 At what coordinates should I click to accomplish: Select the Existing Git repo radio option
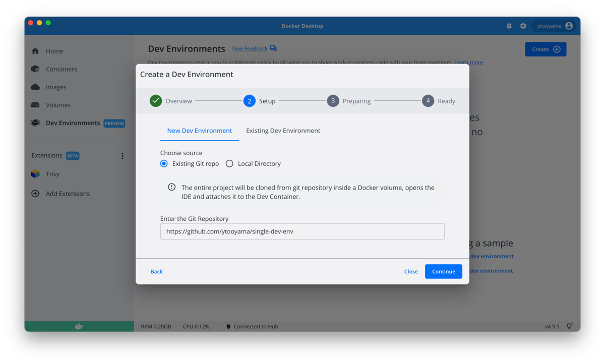(164, 163)
